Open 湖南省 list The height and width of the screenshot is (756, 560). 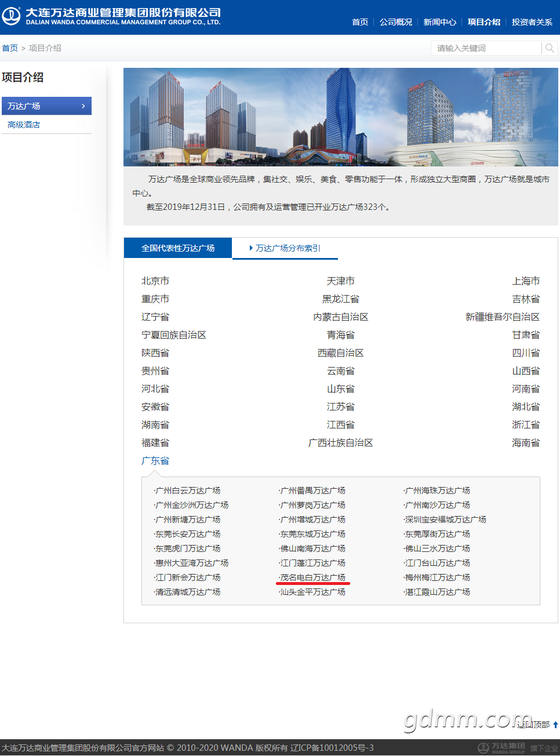coord(155,425)
